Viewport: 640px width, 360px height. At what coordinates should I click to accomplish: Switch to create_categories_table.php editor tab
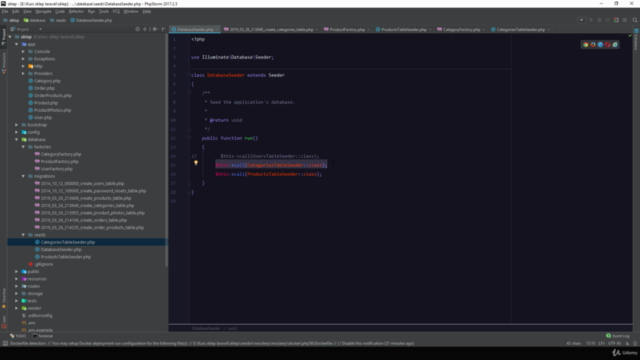click(x=271, y=29)
